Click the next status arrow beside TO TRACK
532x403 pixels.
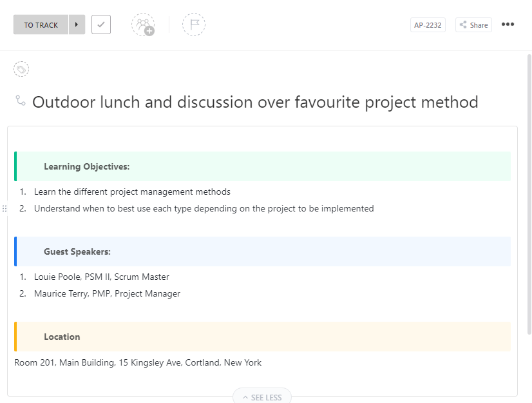[77, 25]
